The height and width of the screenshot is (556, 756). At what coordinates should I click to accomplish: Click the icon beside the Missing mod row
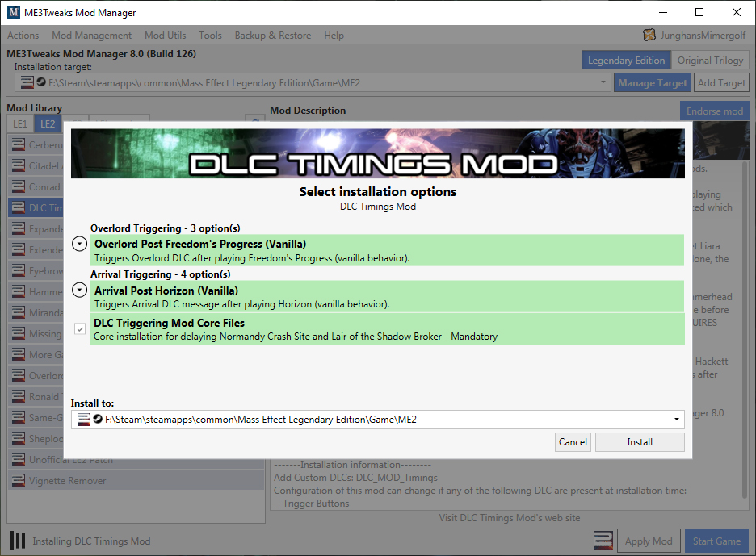point(19,333)
